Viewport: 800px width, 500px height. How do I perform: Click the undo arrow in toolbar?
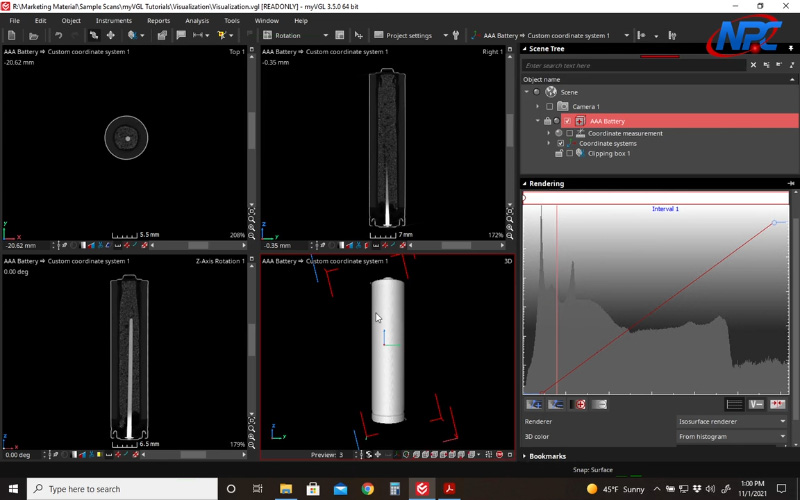59,35
